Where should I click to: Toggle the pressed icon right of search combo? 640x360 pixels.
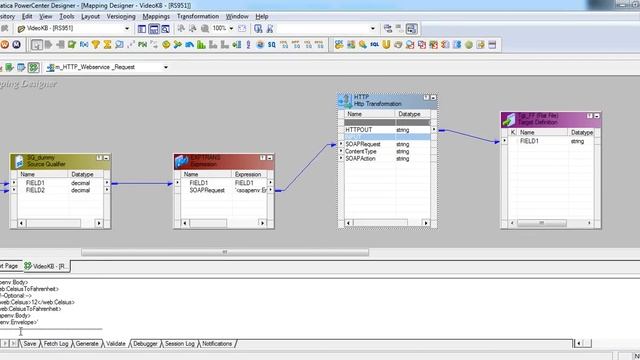[x=411, y=29]
